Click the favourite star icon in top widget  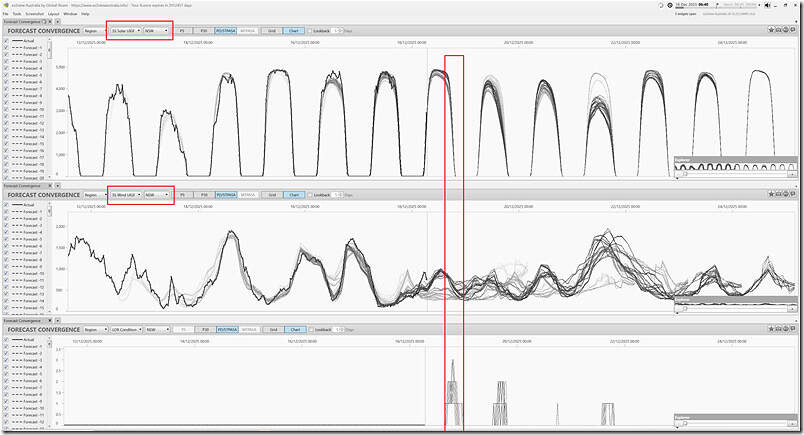[772, 31]
